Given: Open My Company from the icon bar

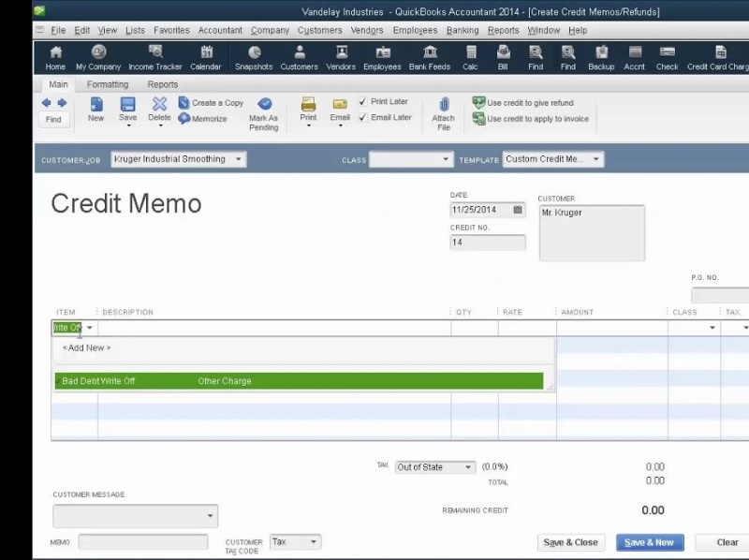Looking at the screenshot, I should [98, 58].
